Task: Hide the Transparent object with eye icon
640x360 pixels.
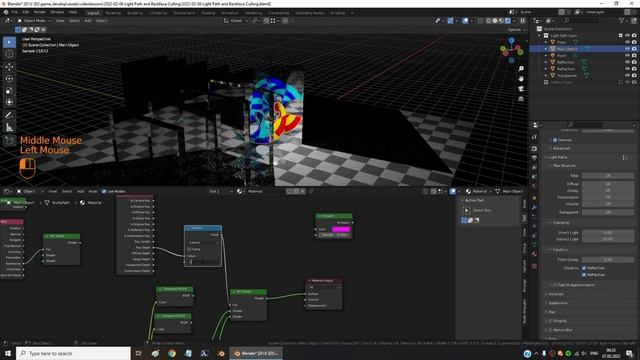Action: point(627,76)
